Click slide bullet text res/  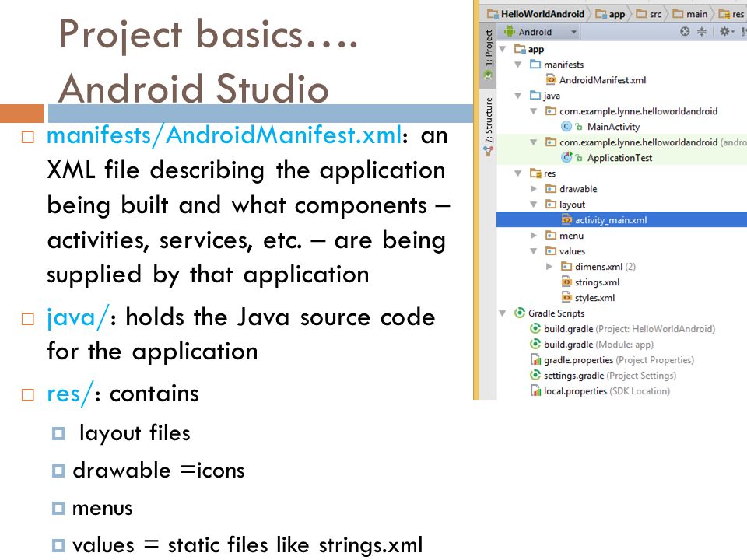[x=70, y=394]
